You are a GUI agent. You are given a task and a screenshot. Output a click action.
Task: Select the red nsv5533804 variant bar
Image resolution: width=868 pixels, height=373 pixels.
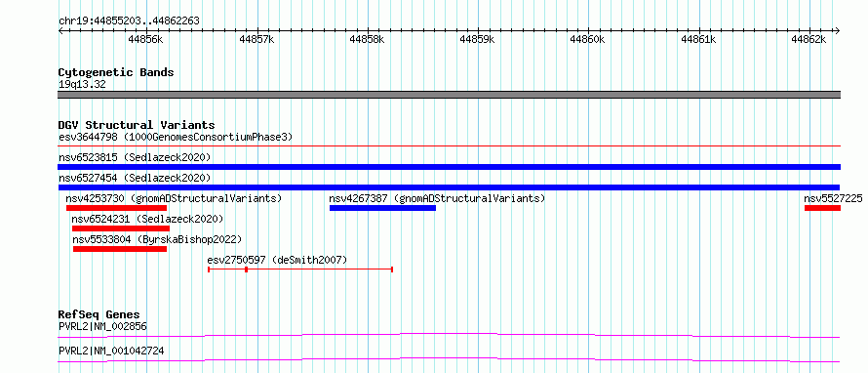[x=120, y=249]
